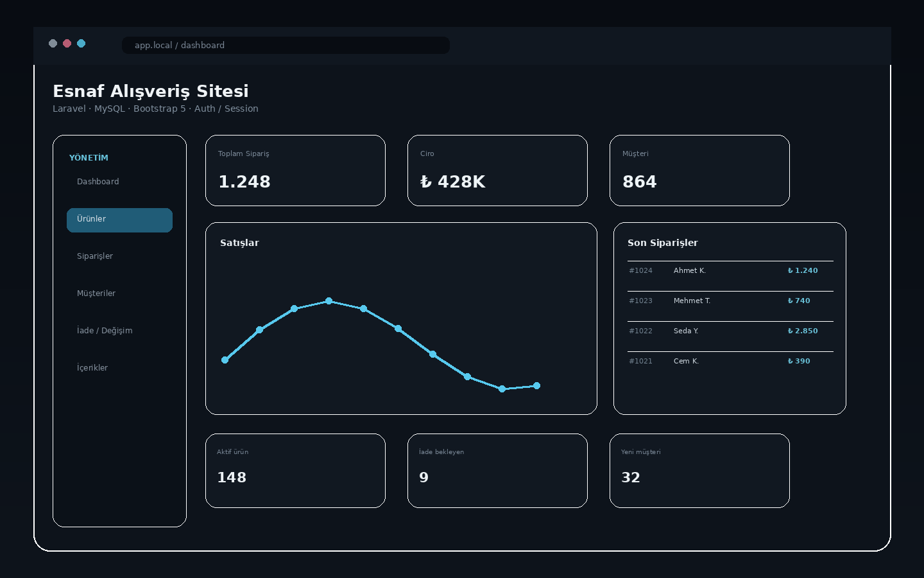The width and height of the screenshot is (924, 578).
Task: Click the Son Siparişler heading
Action: click(663, 243)
